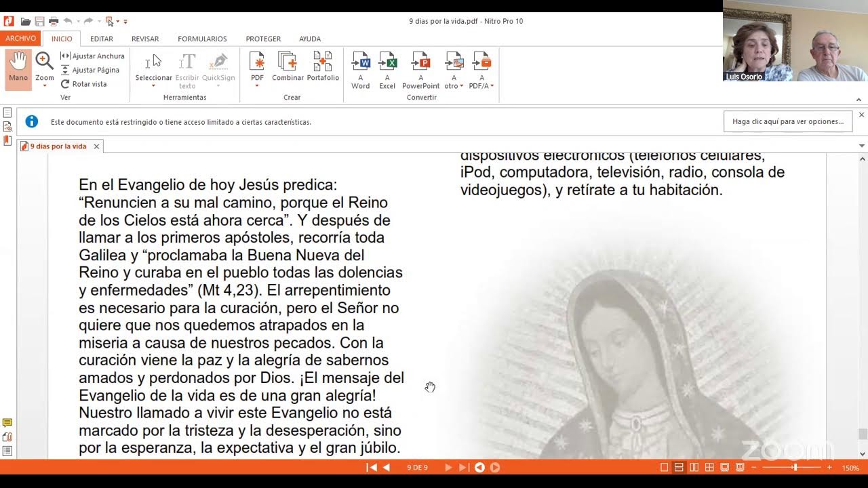This screenshot has height=488, width=868.
Task: Open the ARCHIVO menu
Action: pos(21,39)
